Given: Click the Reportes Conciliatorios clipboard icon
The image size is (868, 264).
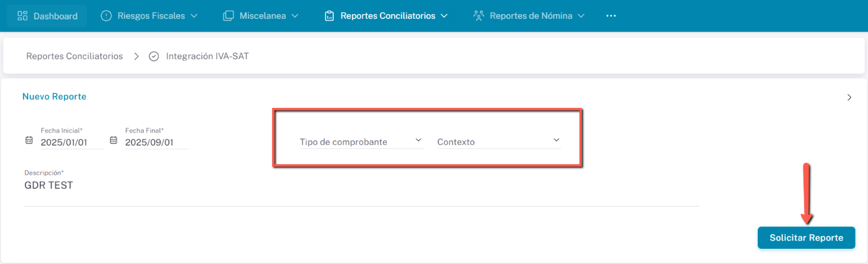Looking at the screenshot, I should pos(329,16).
